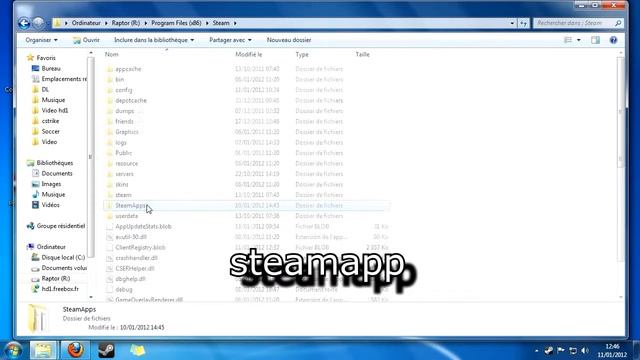
Task: Go back with the Back arrow button
Action: [x=24, y=23]
